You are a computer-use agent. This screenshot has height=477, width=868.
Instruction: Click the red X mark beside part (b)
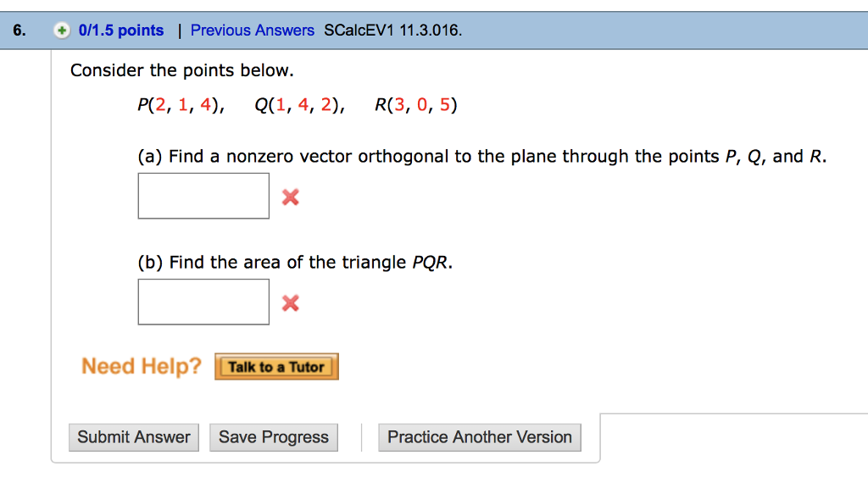291,302
